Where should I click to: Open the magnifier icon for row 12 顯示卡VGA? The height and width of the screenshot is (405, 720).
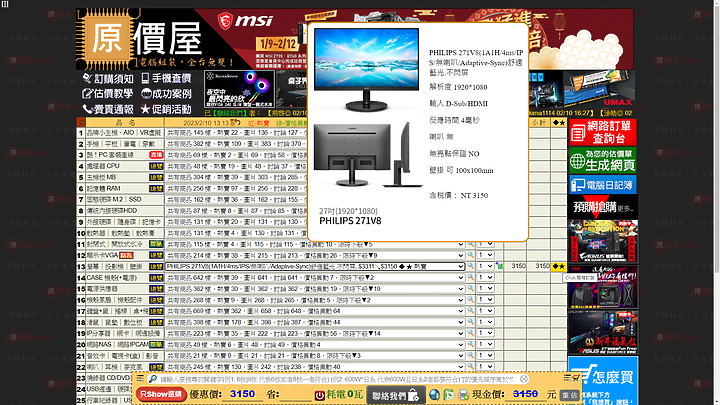click(x=470, y=255)
